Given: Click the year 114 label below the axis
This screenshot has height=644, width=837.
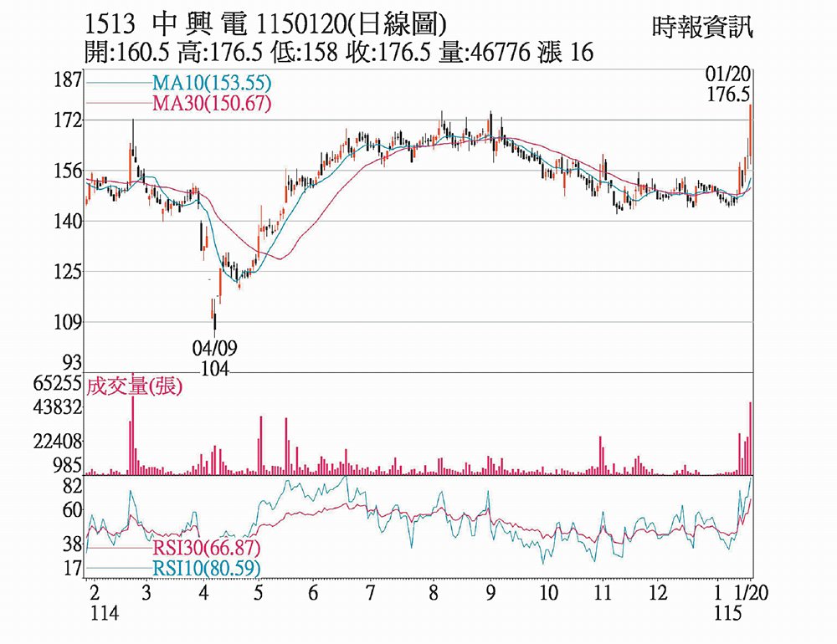Looking at the screenshot, I should [x=105, y=613].
